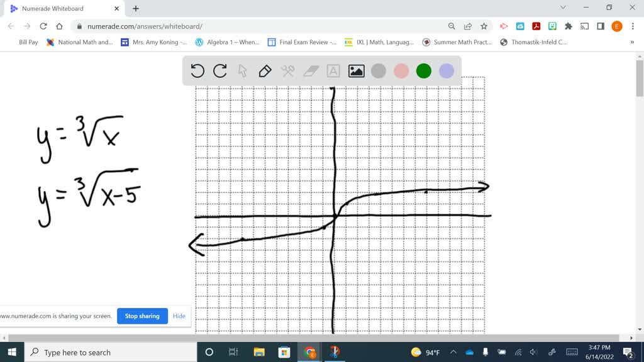644x362 pixels.
Task: Mute audio from the system tray speaker
Action: click(x=533, y=352)
